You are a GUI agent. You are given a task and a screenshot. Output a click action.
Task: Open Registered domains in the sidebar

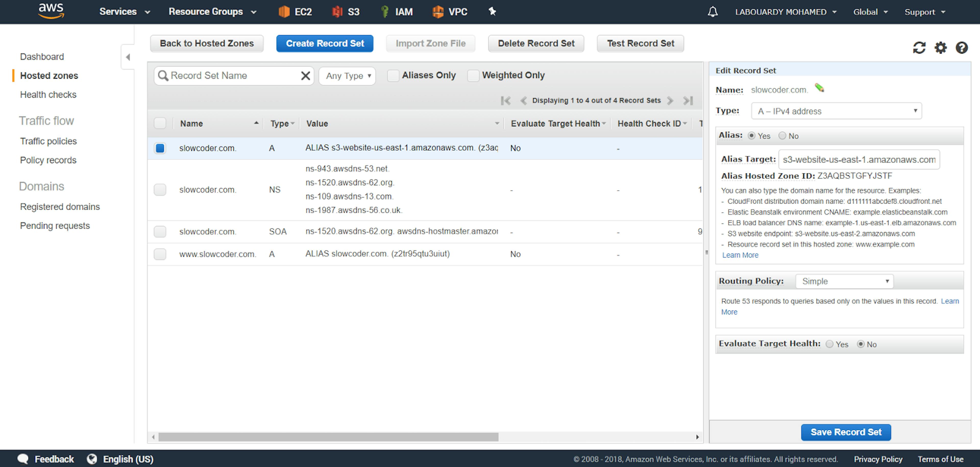60,207
